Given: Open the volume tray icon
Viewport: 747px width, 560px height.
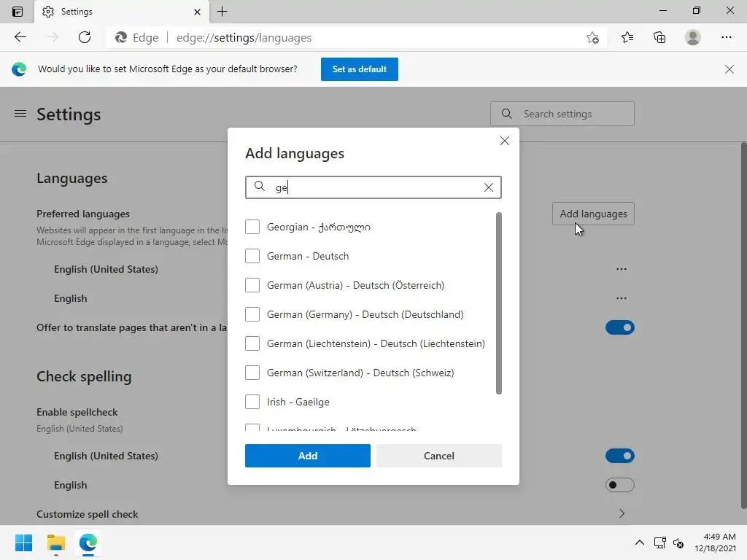Looking at the screenshot, I should [678, 542].
